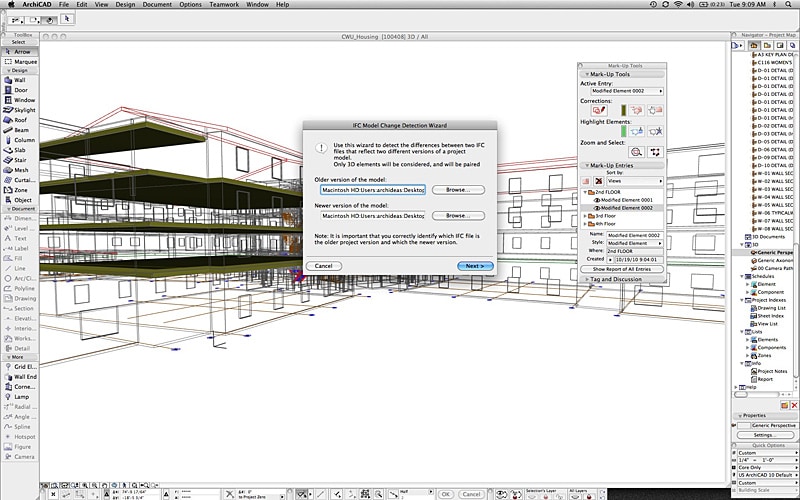Expand the 3rd Floor folder
This screenshot has width=800, height=500.
click(x=585, y=216)
